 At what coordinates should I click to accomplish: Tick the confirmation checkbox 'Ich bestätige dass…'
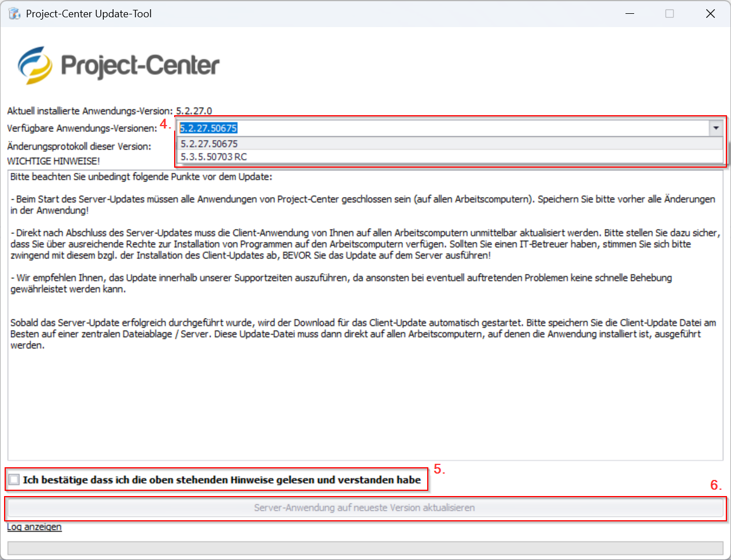[x=14, y=479]
